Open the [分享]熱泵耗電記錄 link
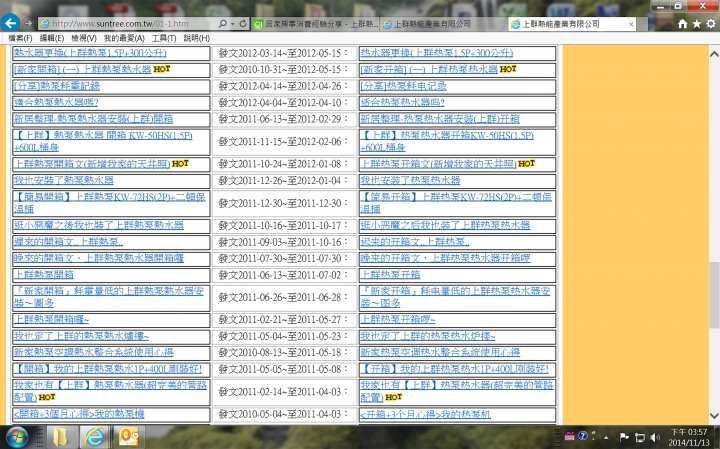Image resolution: width=720 pixels, height=449 pixels. pyautogui.click(x=57, y=86)
